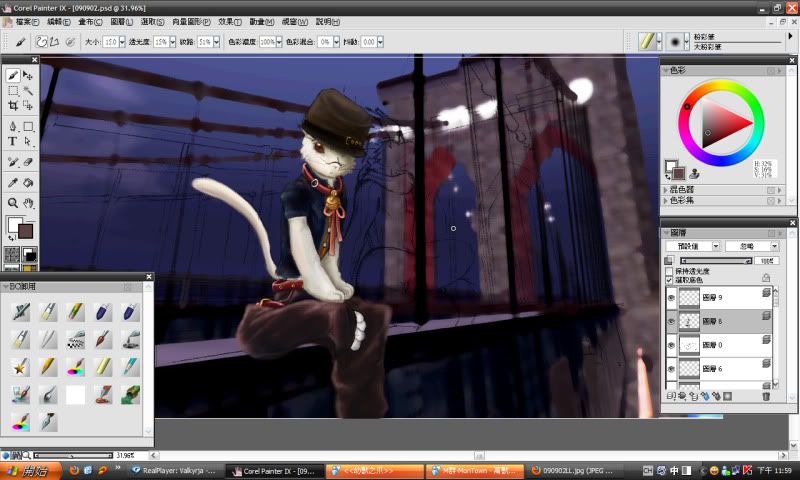Open the Edit (E) menu
This screenshot has width=800, height=480.
58,22
